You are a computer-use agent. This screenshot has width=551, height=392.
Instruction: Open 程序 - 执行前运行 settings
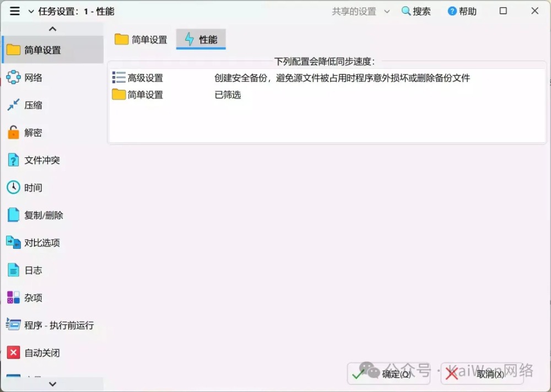pyautogui.click(x=58, y=325)
